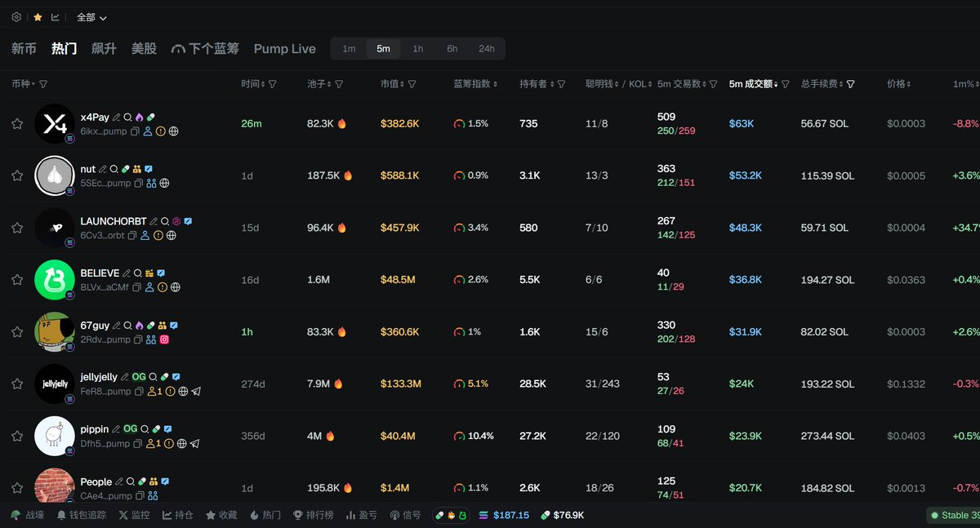
Task: Favorite the 67guy token star
Action: point(17,332)
